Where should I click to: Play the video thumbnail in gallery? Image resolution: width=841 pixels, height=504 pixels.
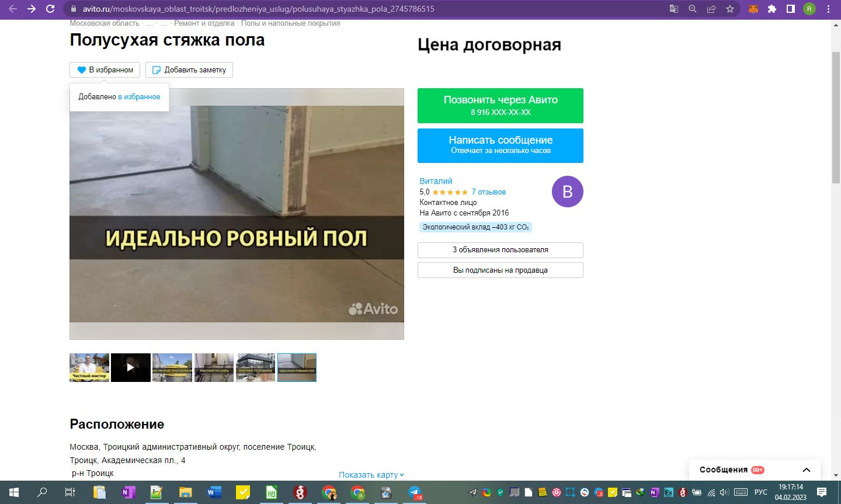pos(131,367)
